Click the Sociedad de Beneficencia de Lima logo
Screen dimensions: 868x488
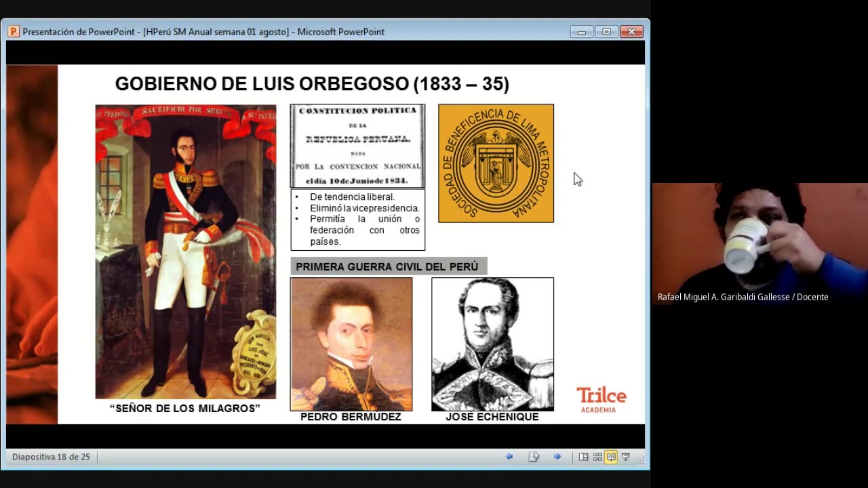click(496, 163)
